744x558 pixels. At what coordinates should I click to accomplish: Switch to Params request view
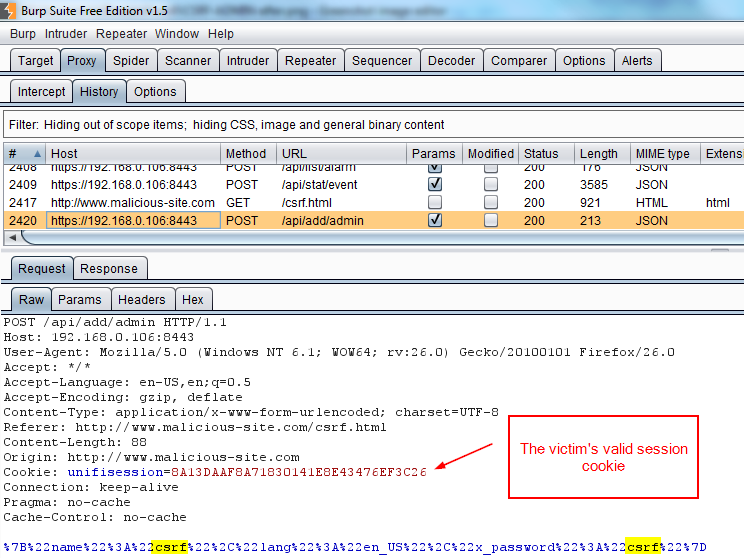80,300
